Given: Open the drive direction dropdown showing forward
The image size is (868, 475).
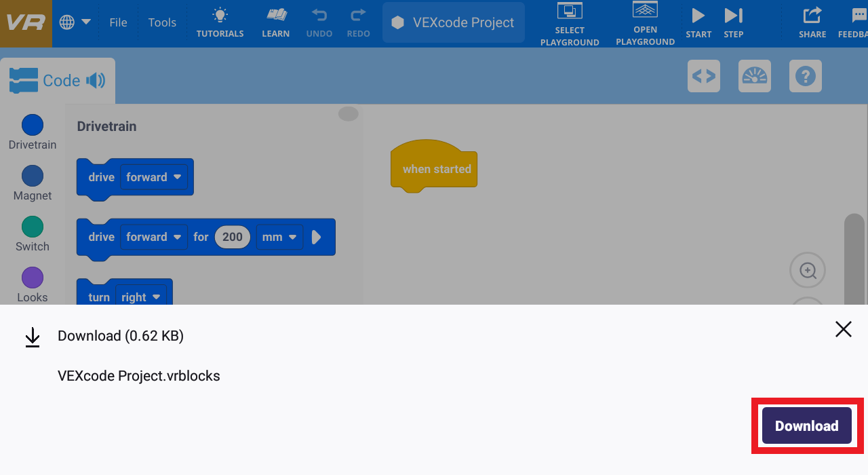Looking at the screenshot, I should [154, 177].
